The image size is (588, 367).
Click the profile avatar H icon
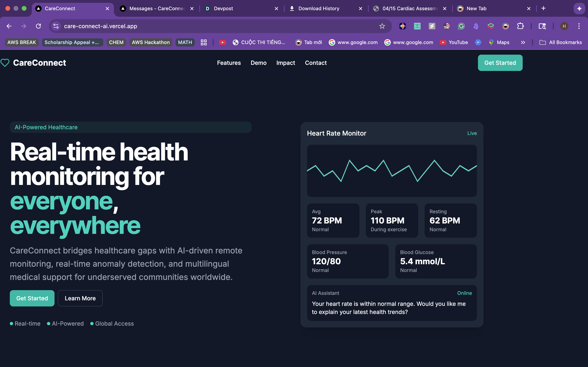(x=564, y=26)
